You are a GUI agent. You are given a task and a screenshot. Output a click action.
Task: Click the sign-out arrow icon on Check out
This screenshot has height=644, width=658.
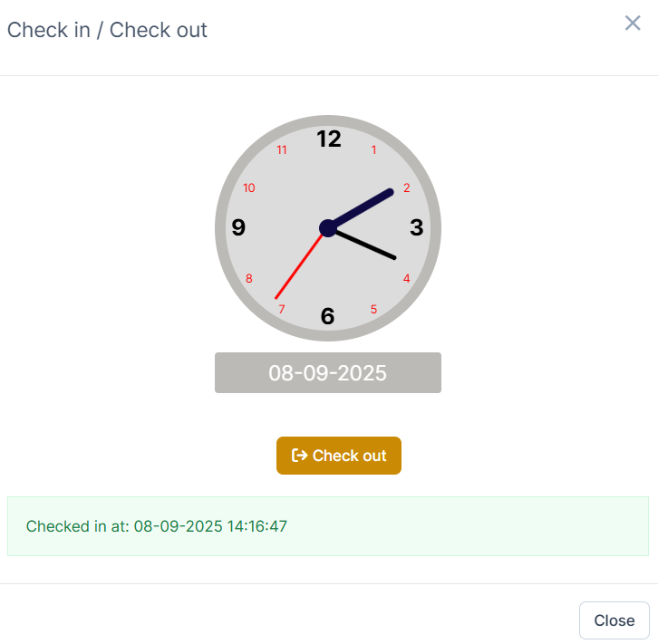click(299, 456)
